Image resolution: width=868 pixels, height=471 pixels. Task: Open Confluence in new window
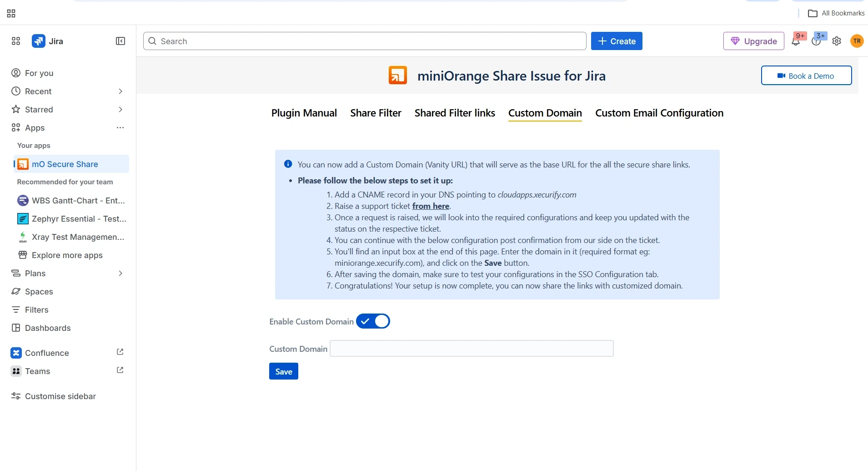coord(120,352)
